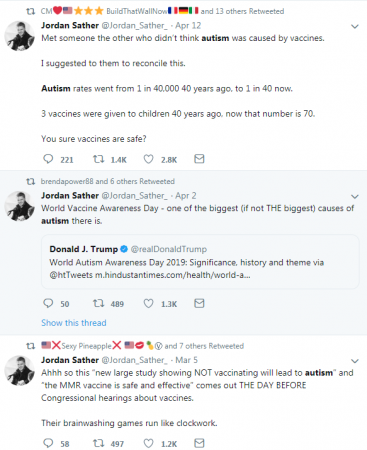Like the tweet with 2.8K likes

click(x=148, y=159)
